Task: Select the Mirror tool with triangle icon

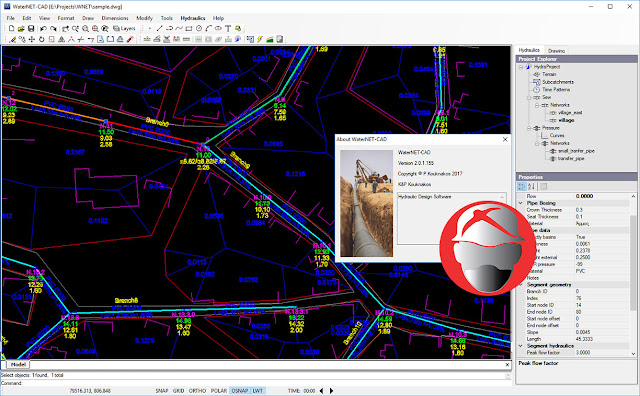Action: pyautogui.click(x=62, y=40)
